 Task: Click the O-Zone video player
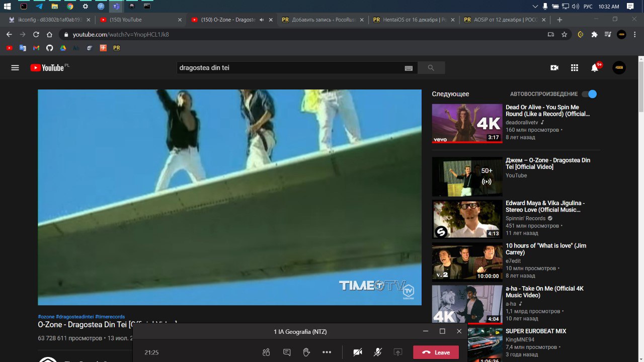click(x=229, y=197)
